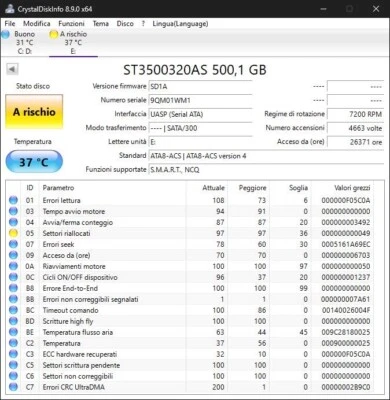Screen dimensions: 390x400
Task: Click the CrystalDiskInfo app icon in title bar
Action: click(x=10, y=9)
